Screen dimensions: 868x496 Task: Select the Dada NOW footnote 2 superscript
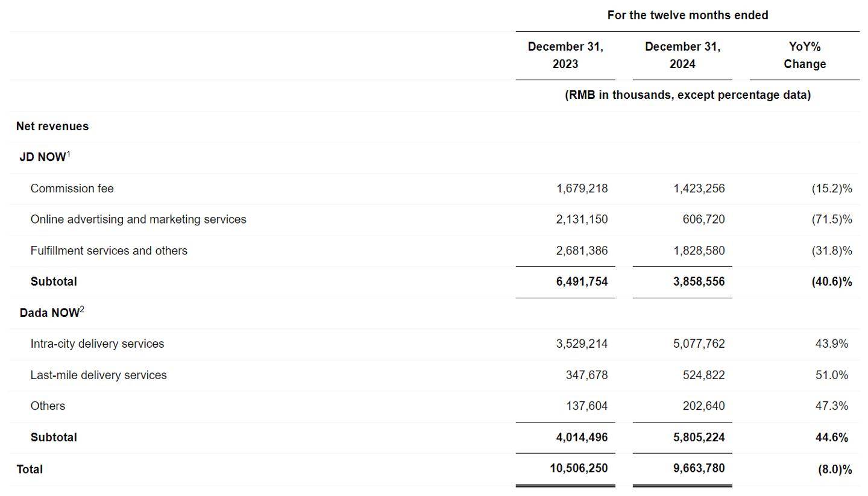click(x=82, y=310)
